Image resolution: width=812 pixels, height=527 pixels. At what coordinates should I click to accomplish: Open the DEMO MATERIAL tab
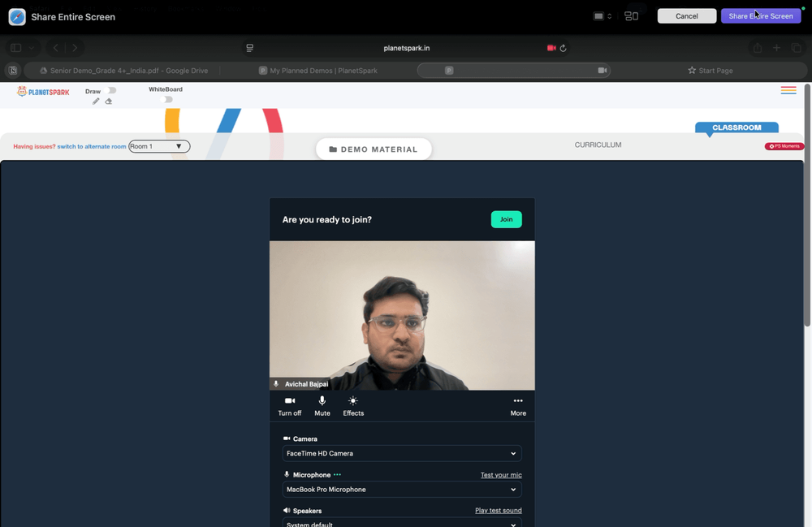coord(374,149)
